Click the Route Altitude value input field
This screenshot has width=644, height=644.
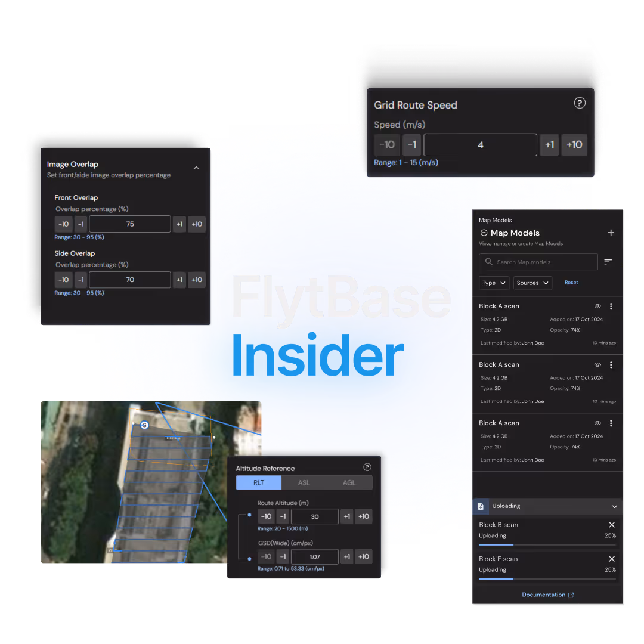pos(314,516)
